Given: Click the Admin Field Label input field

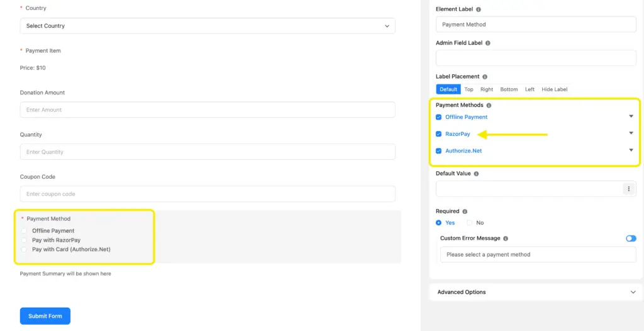Looking at the screenshot, I should pyautogui.click(x=536, y=58).
